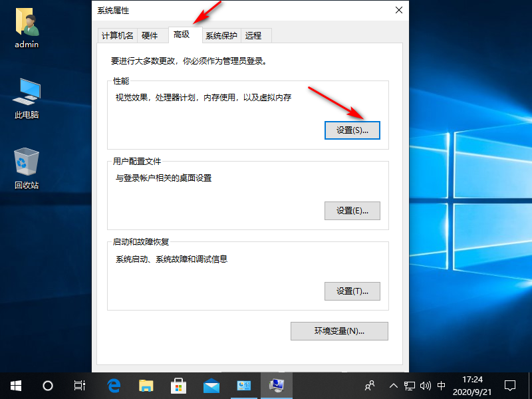The image size is (532, 399).
Task: Open People icon in system tray
Action: pos(370,386)
